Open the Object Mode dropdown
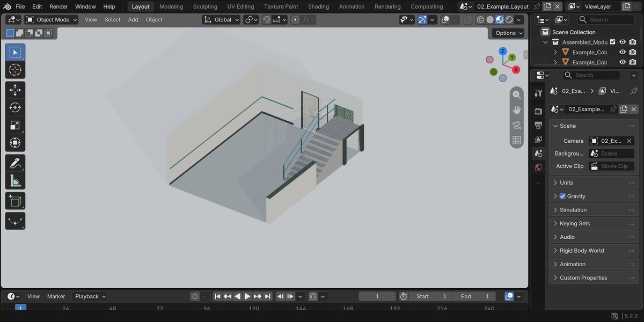The image size is (644, 322). pos(52,19)
